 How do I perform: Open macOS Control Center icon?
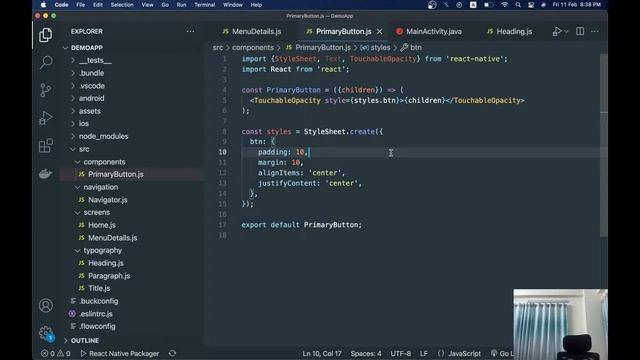tap(531, 5)
